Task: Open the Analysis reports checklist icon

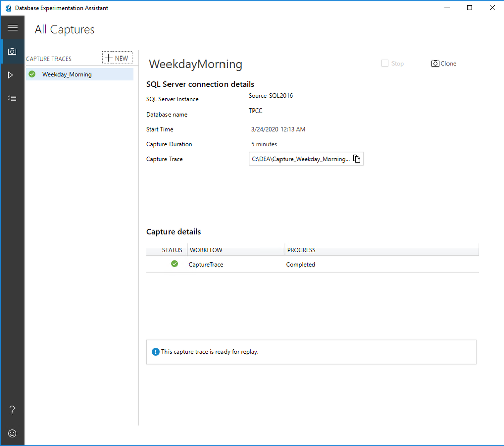Action: pyautogui.click(x=12, y=98)
